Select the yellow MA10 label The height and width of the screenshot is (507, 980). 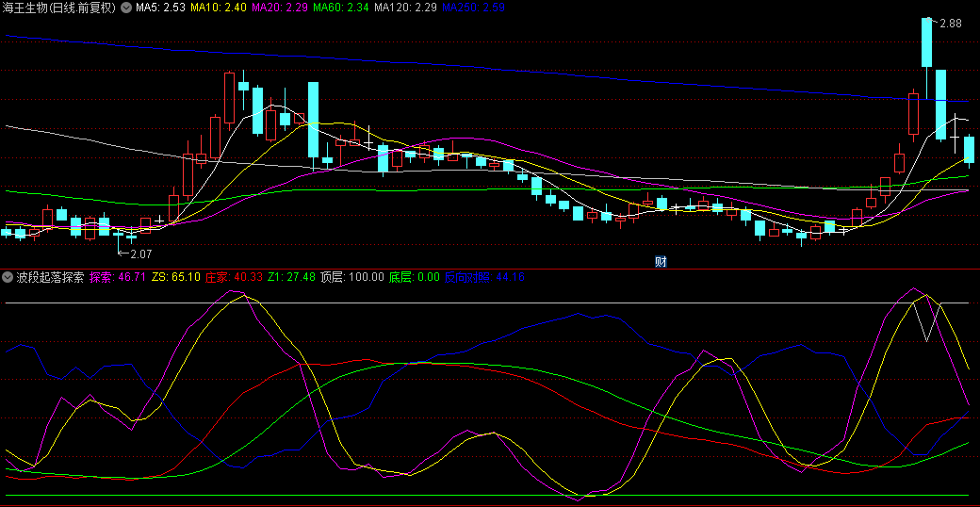pyautogui.click(x=219, y=8)
